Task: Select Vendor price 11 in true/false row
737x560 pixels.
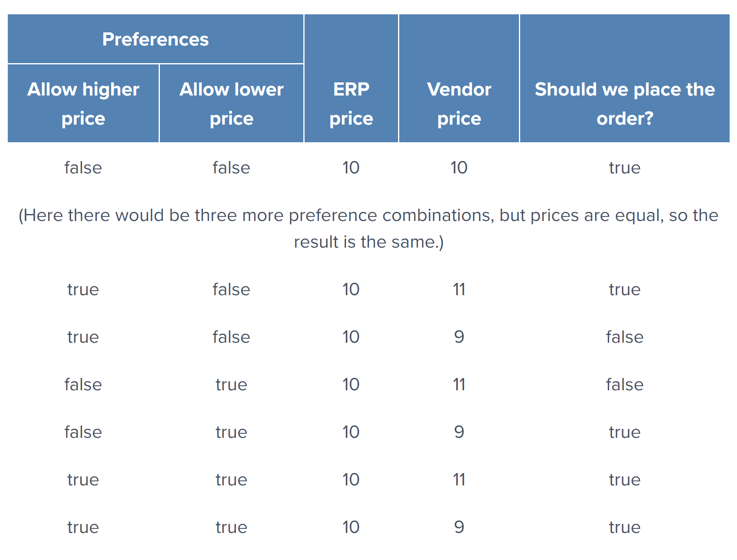Action: coord(459,289)
